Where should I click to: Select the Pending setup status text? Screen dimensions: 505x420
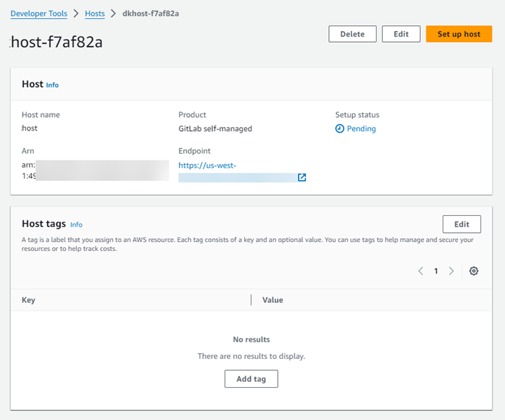361,129
